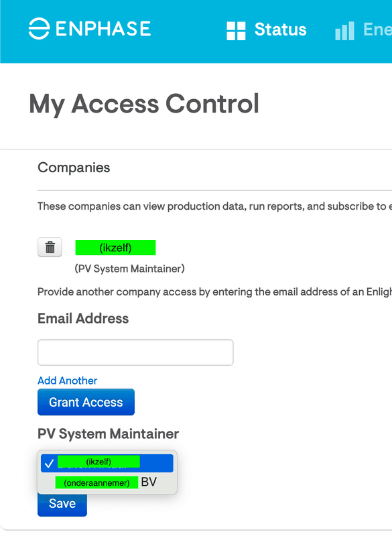The image size is (392, 536).
Task: Open the Status tab
Action: (x=267, y=29)
